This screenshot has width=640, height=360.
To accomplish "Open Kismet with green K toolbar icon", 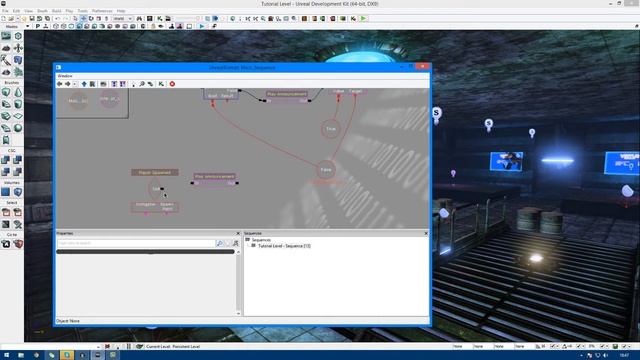I will point(160,18).
